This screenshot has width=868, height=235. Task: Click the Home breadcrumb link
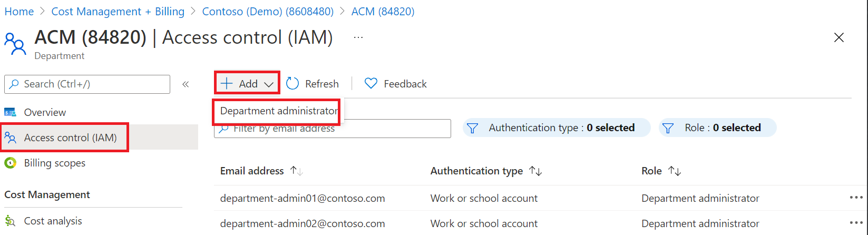click(19, 12)
